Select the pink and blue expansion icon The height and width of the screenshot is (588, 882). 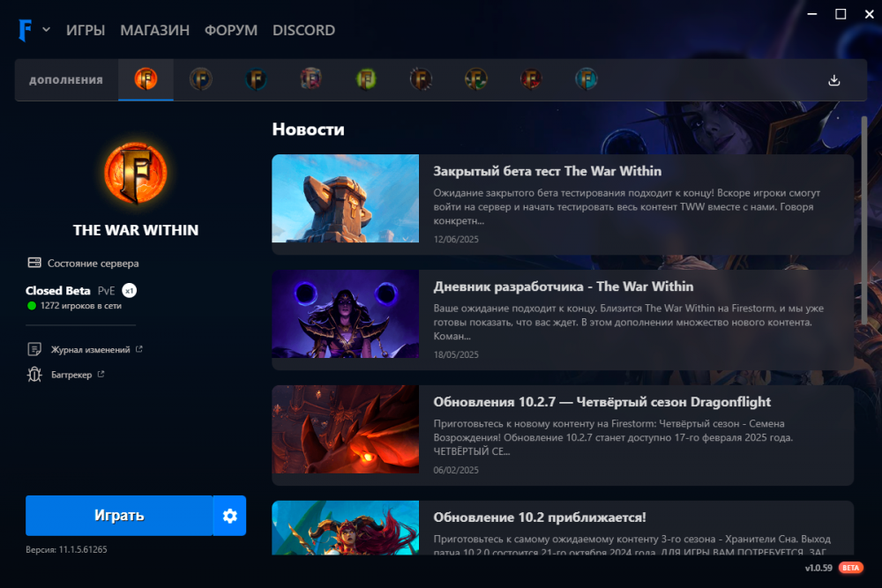point(311,79)
